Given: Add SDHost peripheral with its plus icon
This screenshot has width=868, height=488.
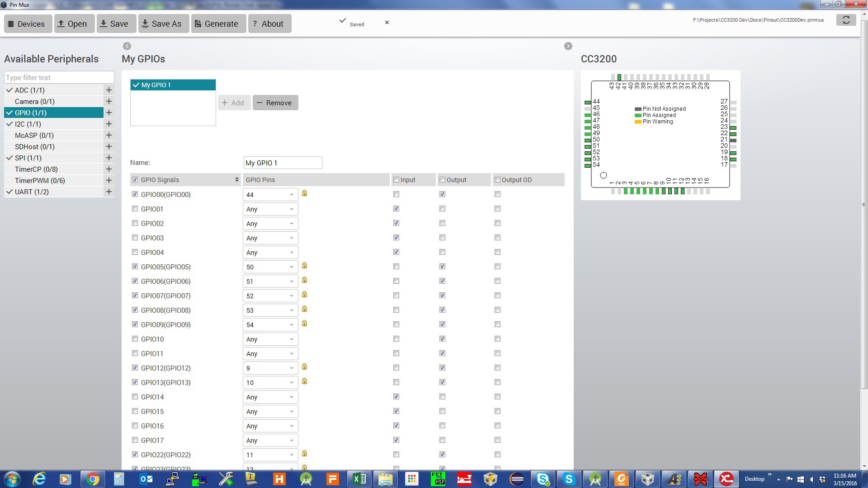Looking at the screenshot, I should click(x=109, y=146).
